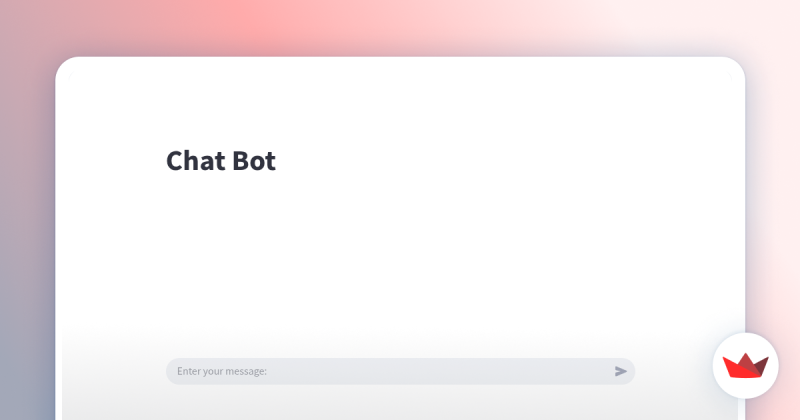Image resolution: width=800 pixels, height=420 pixels.
Task: Open the Streamlit crown badge
Action: coord(745,366)
